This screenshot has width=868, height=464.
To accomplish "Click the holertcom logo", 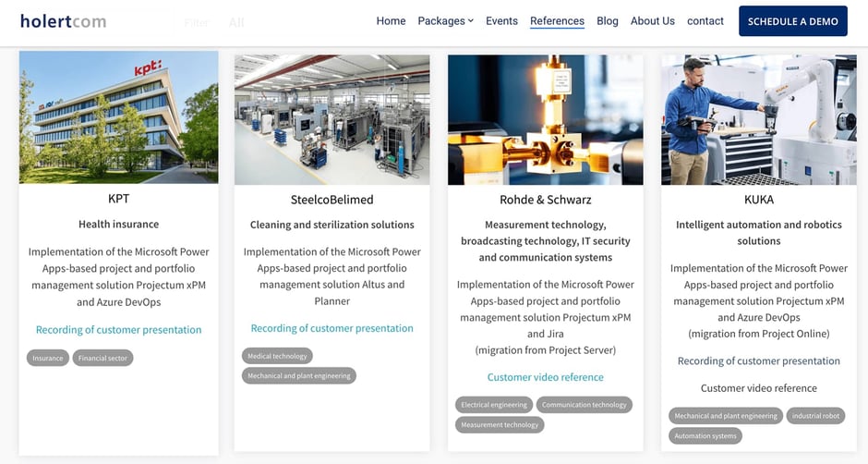I will tap(63, 21).
